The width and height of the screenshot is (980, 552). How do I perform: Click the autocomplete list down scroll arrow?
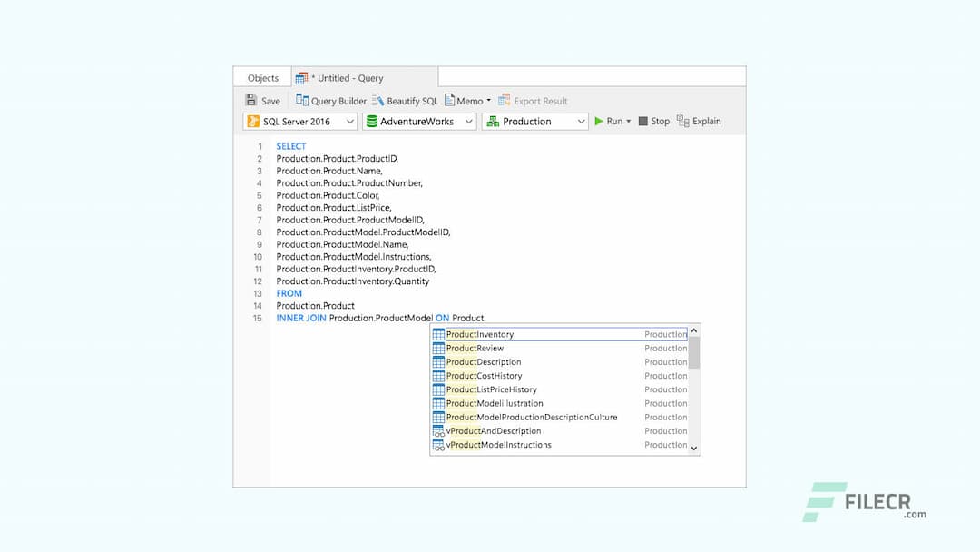click(694, 448)
